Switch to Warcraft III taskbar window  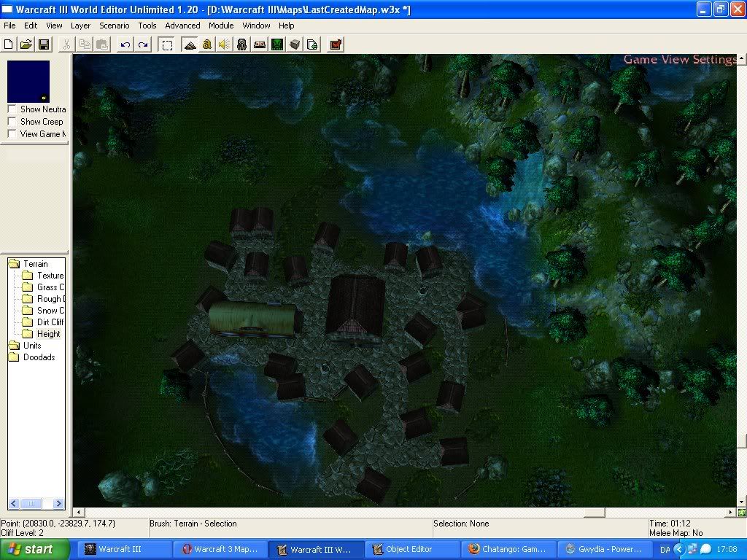[124, 549]
